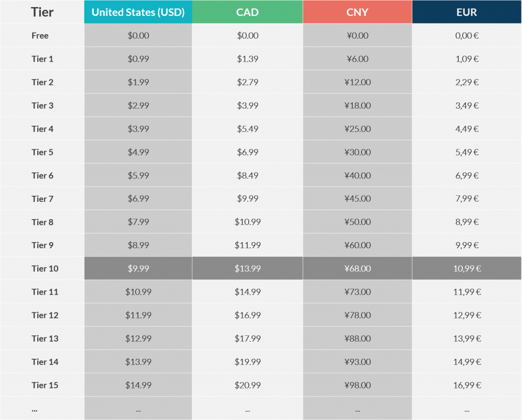Select the $8.49 Tier 6 CAD price
Image resolution: width=522 pixels, height=420 pixels.
[247, 175]
